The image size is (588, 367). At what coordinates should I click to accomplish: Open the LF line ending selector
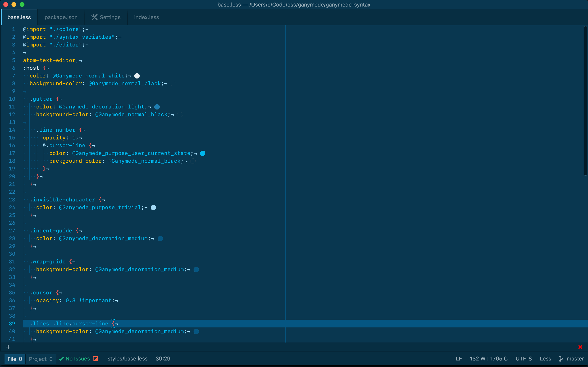459,359
